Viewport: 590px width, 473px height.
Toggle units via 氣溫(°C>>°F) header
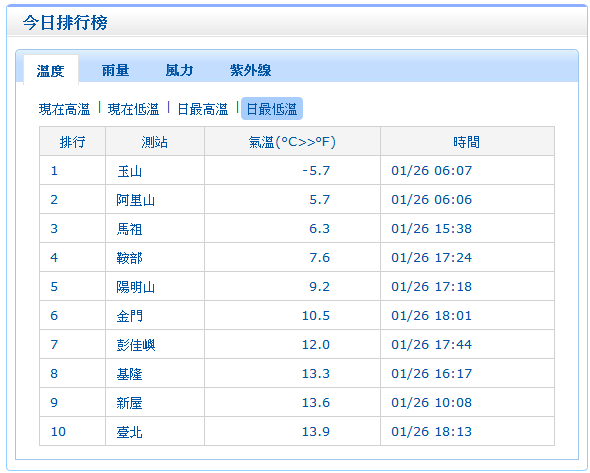292,142
